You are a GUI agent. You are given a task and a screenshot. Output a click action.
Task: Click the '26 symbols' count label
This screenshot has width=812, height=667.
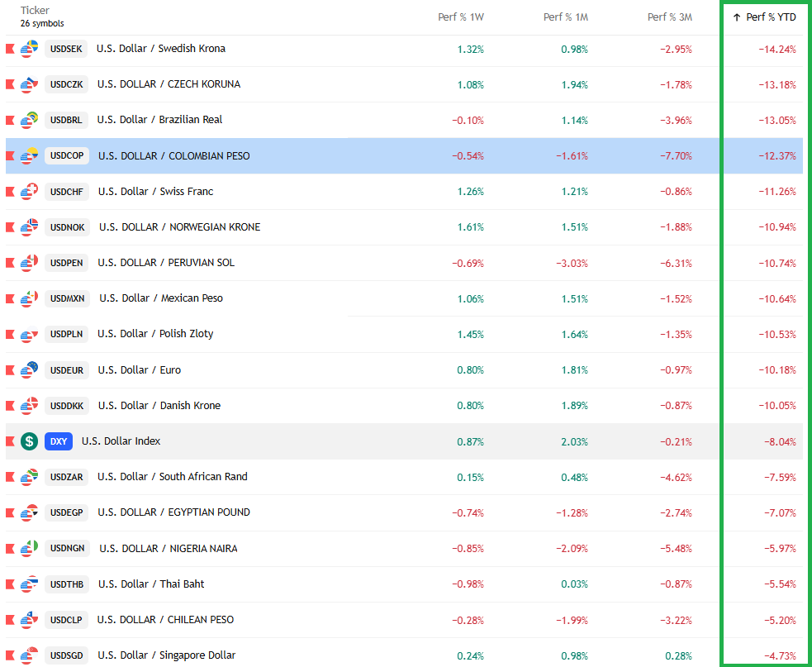[x=42, y=24]
